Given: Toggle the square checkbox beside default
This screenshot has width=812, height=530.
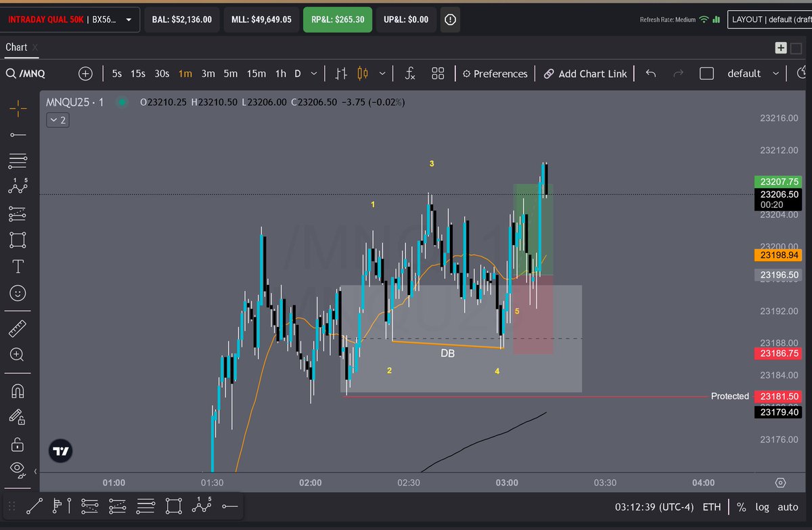Looking at the screenshot, I should (x=706, y=73).
